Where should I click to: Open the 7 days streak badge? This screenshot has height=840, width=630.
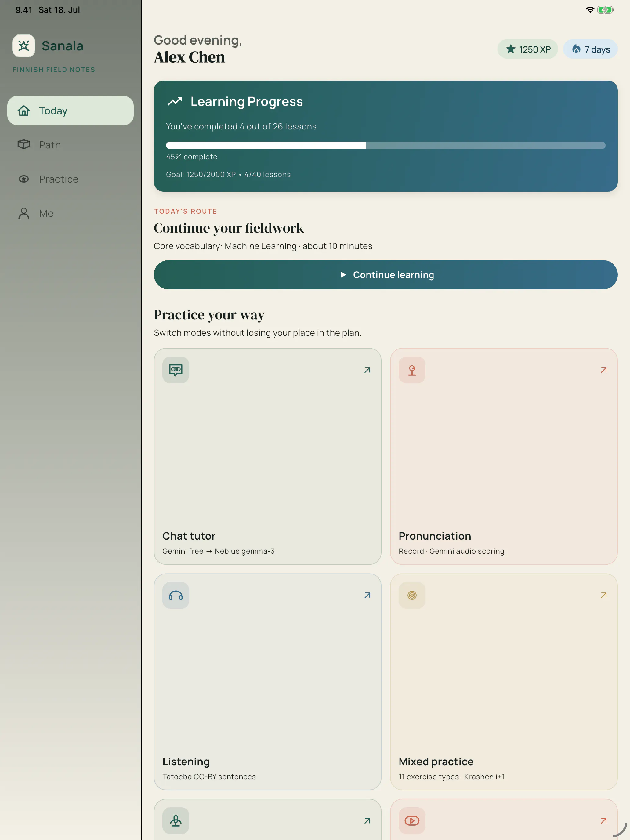pyautogui.click(x=590, y=49)
